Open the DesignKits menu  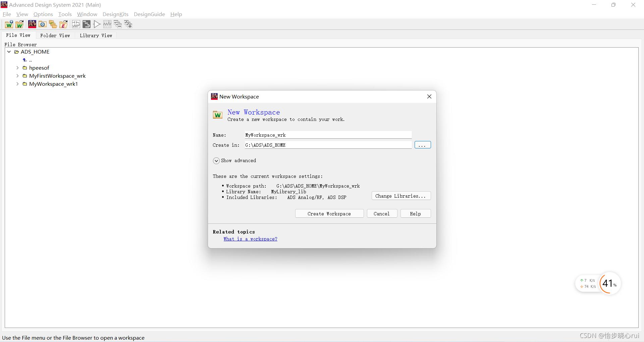click(x=115, y=14)
